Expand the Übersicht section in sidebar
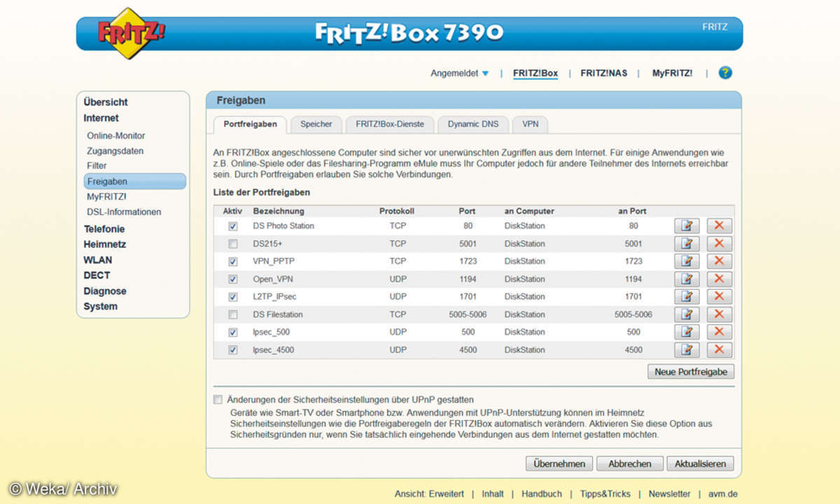 [x=106, y=102]
